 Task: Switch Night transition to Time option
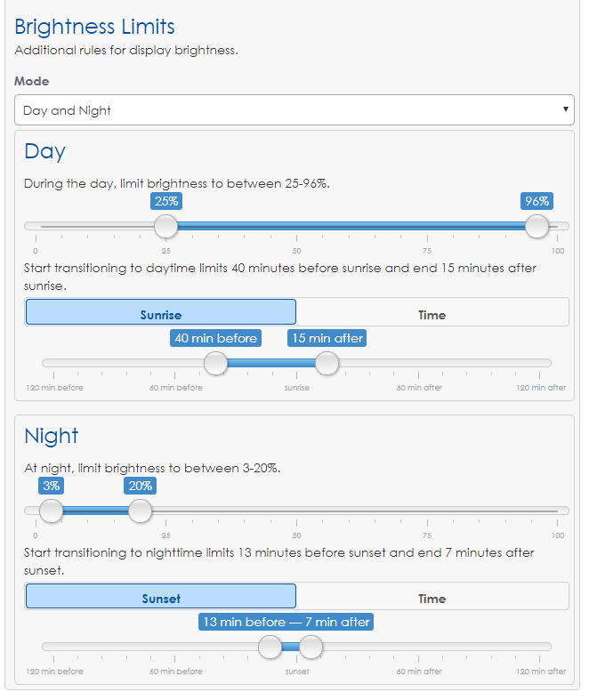tap(432, 596)
